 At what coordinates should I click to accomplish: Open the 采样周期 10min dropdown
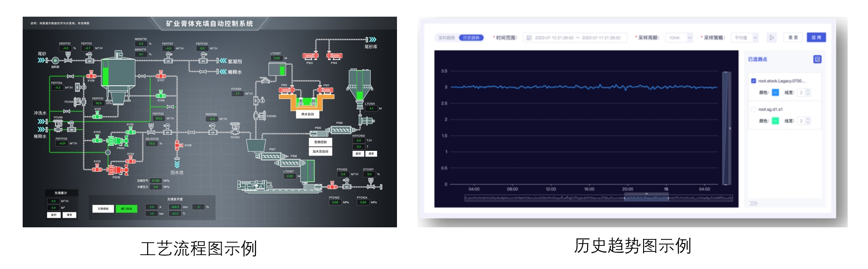679,38
